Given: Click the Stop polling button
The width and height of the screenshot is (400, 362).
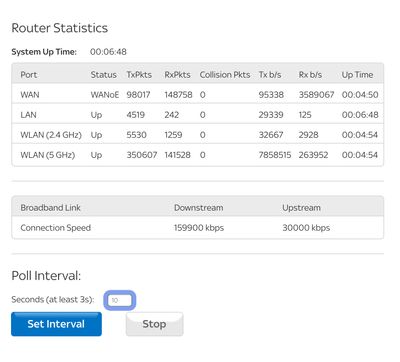Looking at the screenshot, I should pos(154,324).
